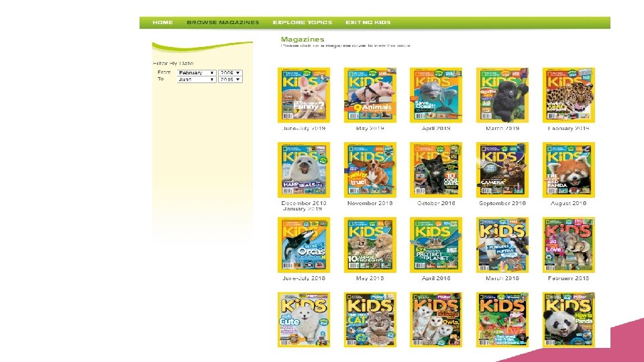The width and height of the screenshot is (644, 362).
Task: View the November 2018 basset hound cover
Action: point(370,170)
